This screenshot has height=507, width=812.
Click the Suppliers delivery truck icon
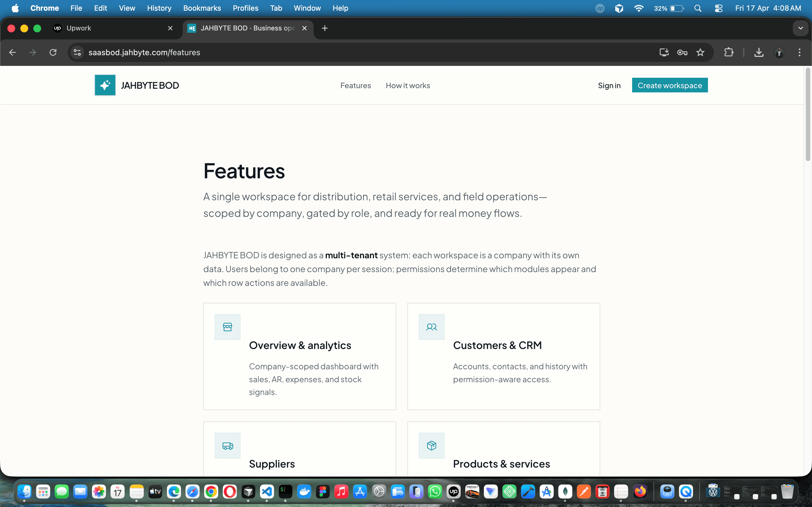(x=228, y=445)
